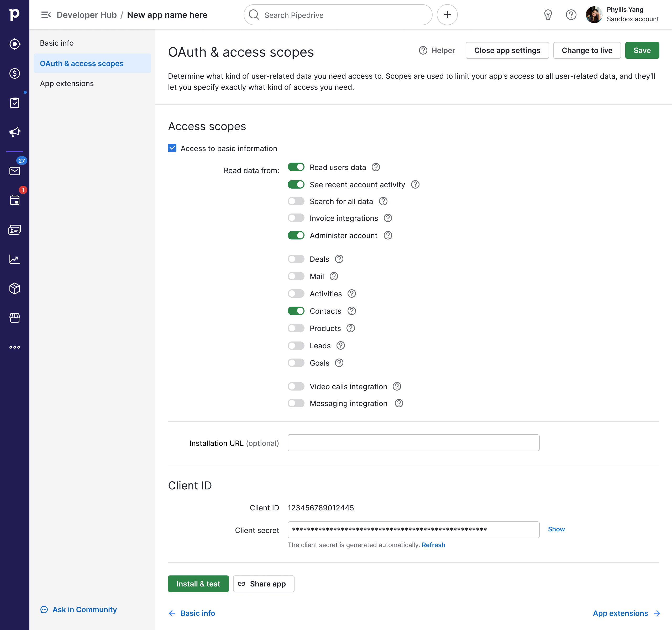672x630 pixels.
Task: Turn on Search for all data toggle
Action: click(296, 201)
